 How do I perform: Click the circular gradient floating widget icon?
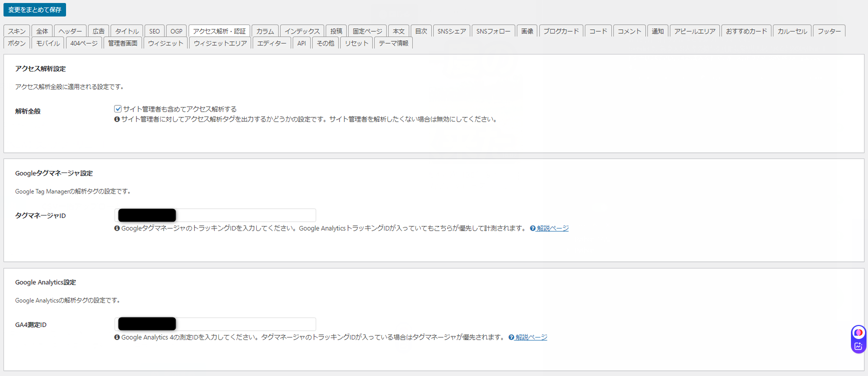(x=858, y=332)
